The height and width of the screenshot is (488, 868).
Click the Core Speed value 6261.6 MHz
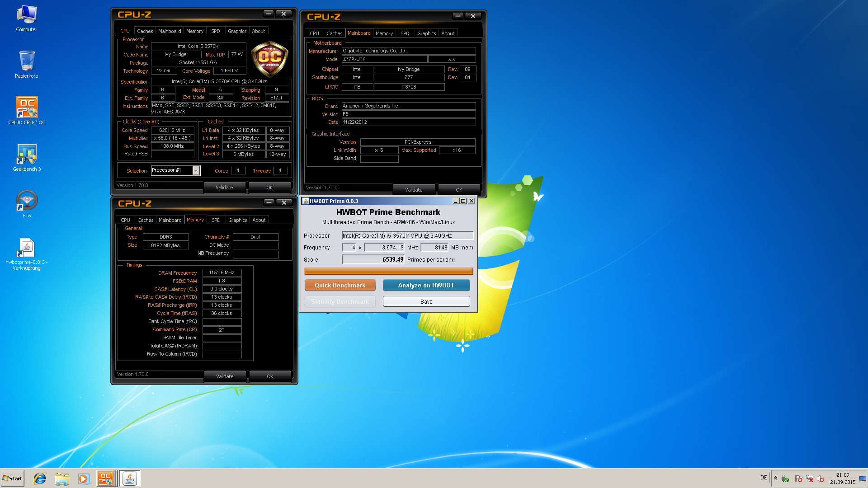(x=172, y=130)
